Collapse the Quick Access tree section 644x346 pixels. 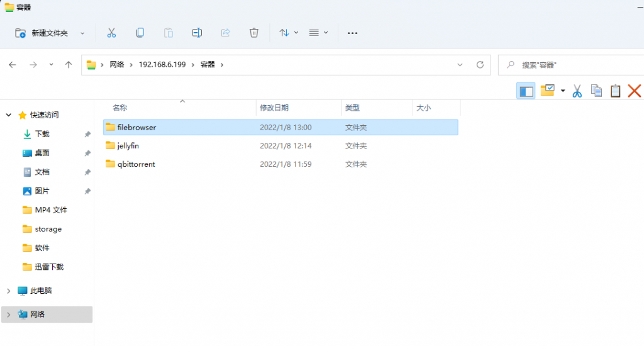click(x=9, y=115)
